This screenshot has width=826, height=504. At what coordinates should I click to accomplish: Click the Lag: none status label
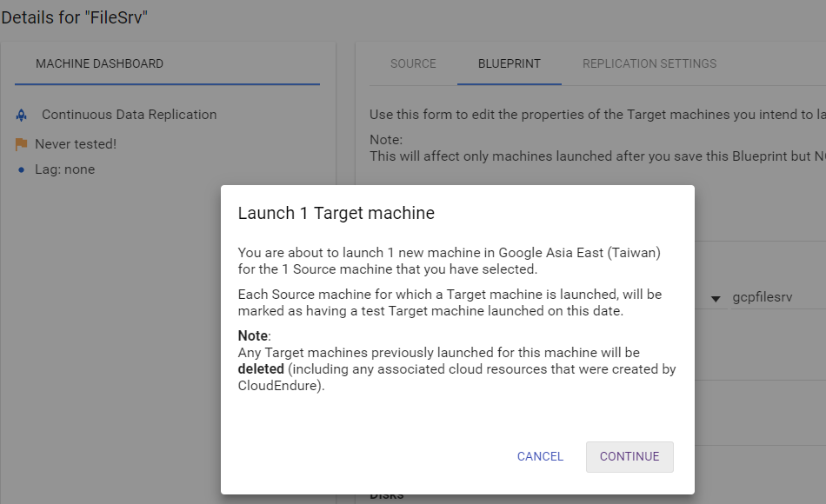[65, 169]
